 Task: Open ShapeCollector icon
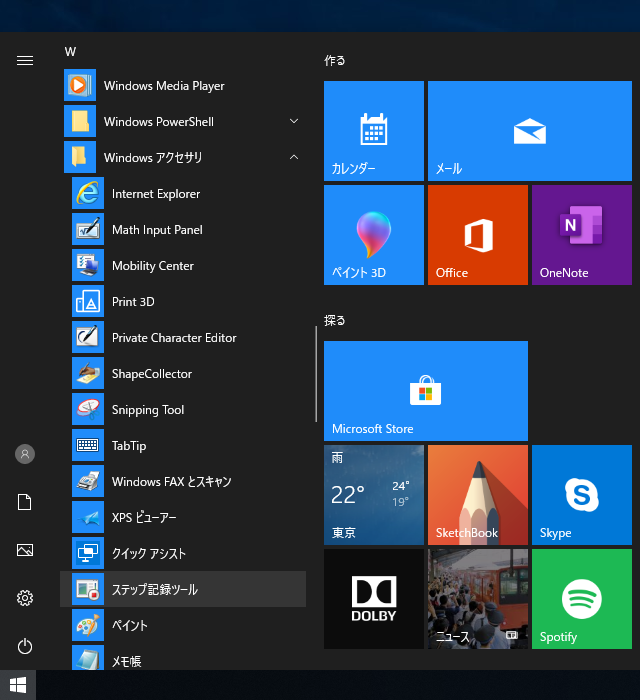[88, 373]
